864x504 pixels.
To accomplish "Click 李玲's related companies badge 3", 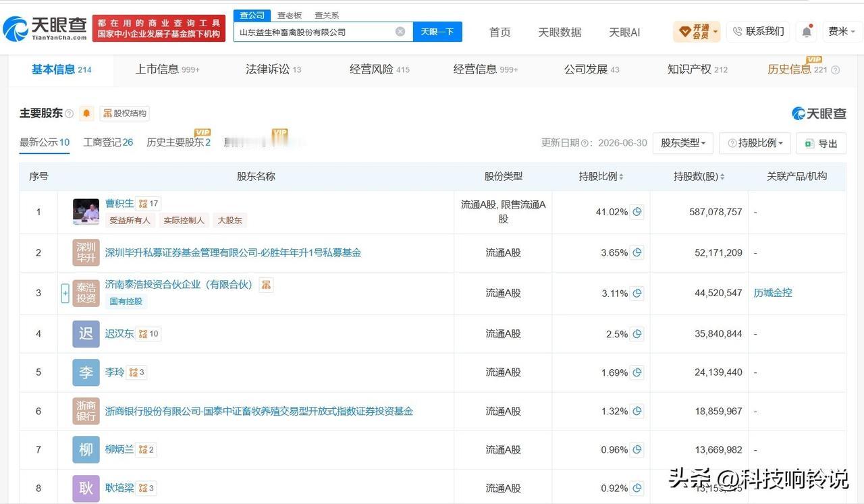I will click(137, 372).
